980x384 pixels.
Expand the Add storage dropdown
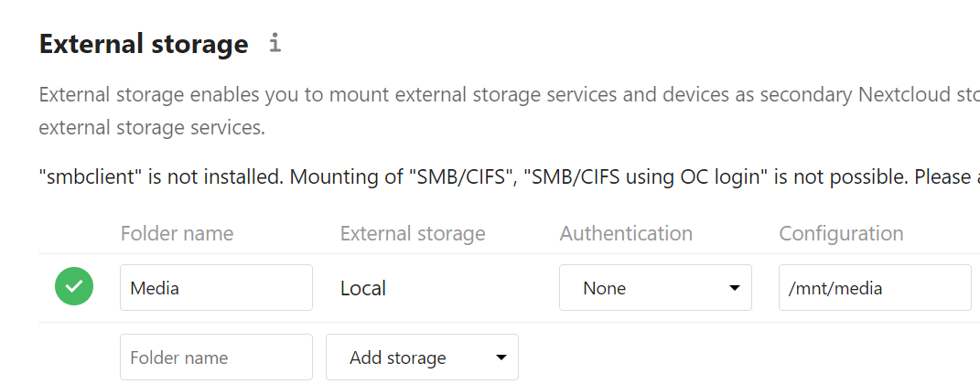click(422, 357)
